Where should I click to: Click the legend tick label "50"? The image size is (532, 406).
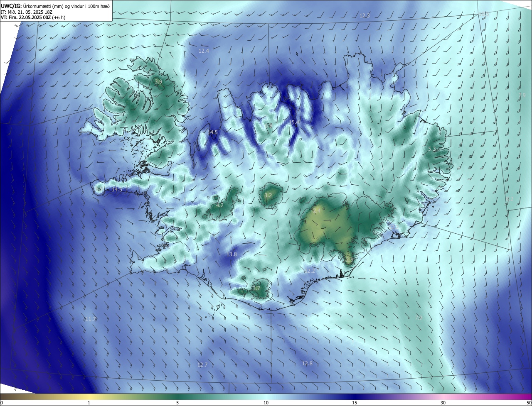coord(529,403)
